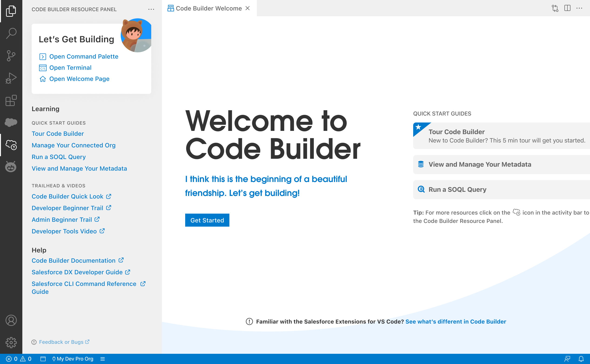Open the editor more actions ellipsis menu
590x364 pixels.
(x=579, y=8)
